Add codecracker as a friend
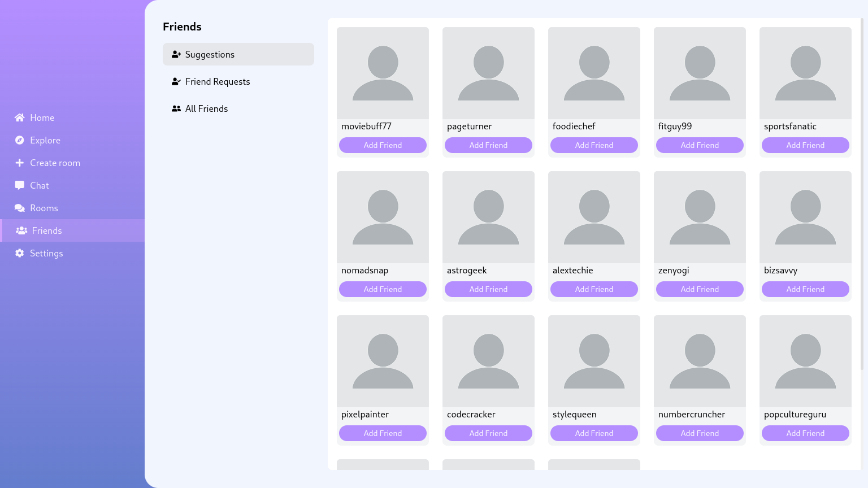868x488 pixels. tap(488, 433)
